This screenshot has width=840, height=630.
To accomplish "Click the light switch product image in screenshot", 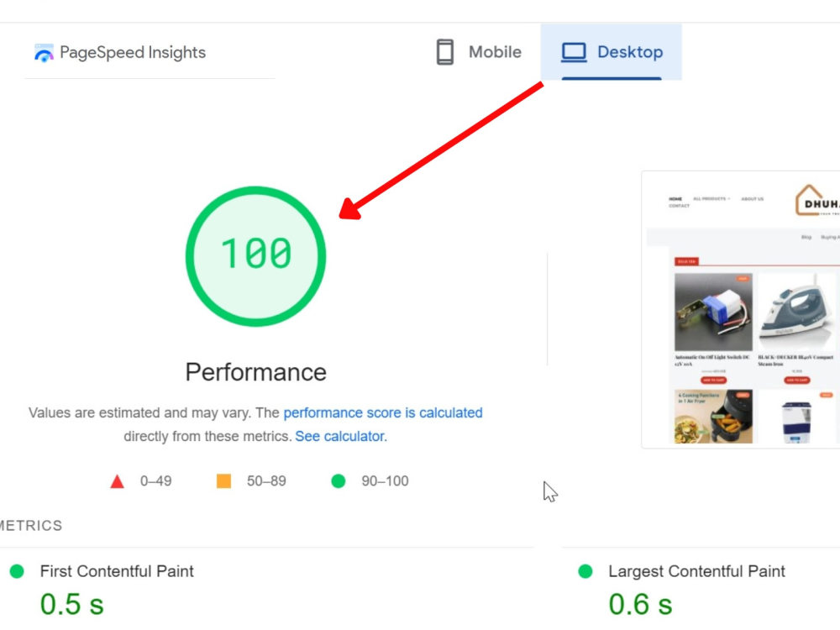I will [x=713, y=312].
